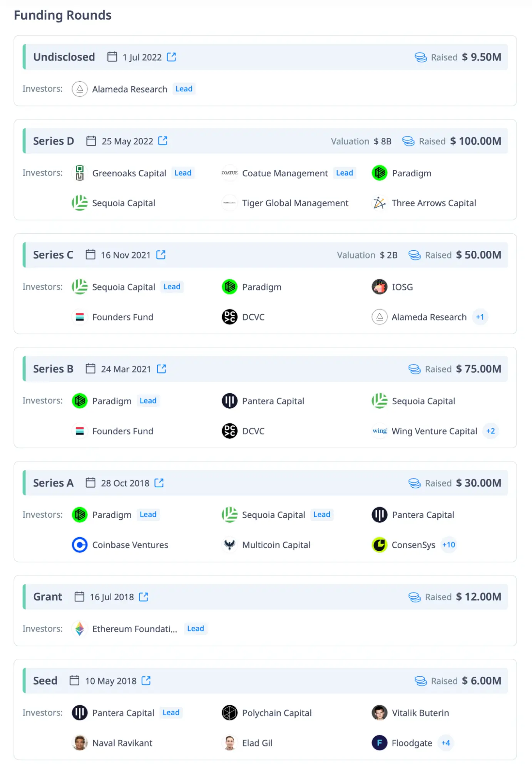Click the Lead badge beside Ethereum Foundation

pyautogui.click(x=196, y=629)
